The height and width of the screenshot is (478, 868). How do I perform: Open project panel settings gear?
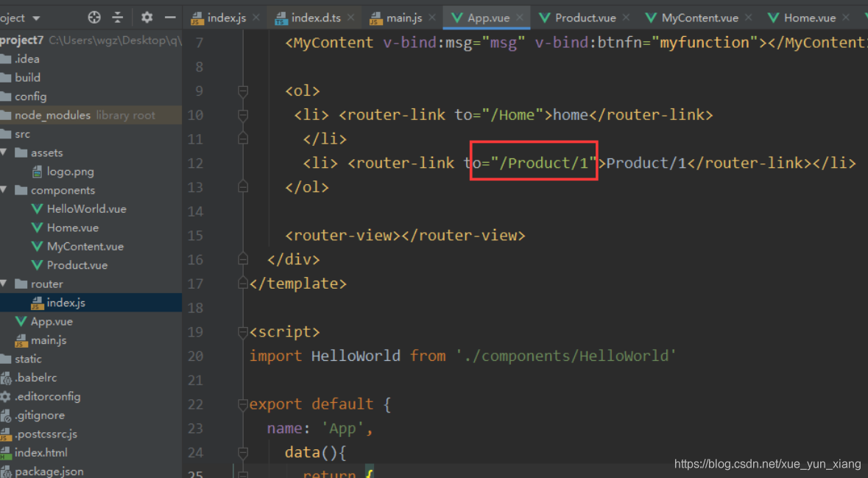click(147, 17)
